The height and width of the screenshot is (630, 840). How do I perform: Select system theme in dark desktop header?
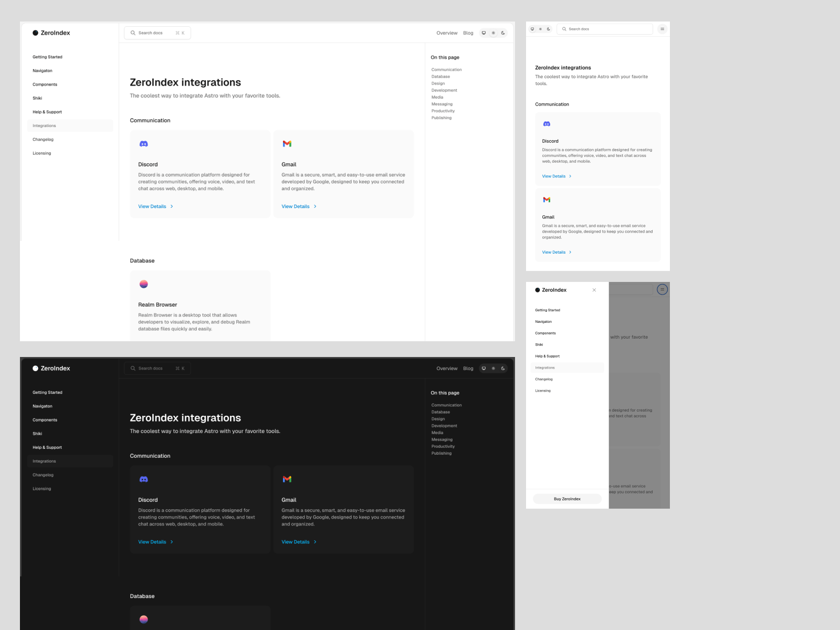tap(484, 368)
